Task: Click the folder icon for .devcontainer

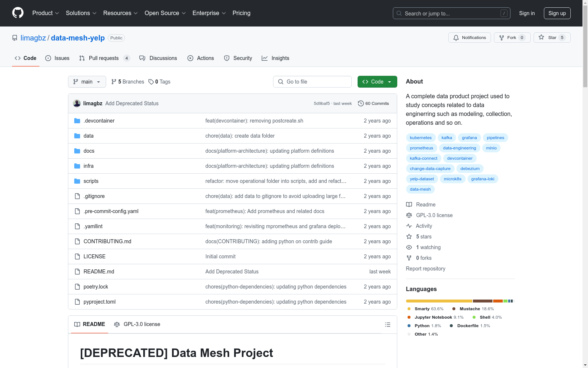Action: coord(77,121)
